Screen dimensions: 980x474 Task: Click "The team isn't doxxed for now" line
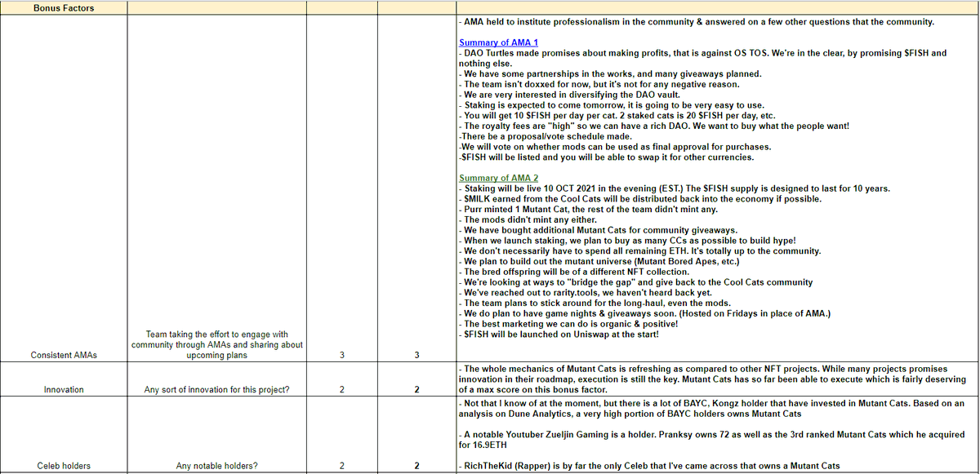(599, 85)
